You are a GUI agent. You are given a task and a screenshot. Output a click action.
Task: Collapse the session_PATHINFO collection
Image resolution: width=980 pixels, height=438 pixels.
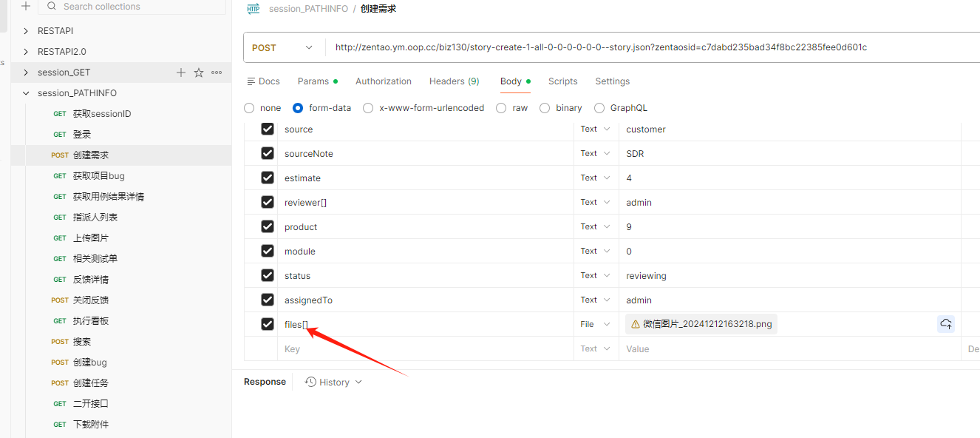(x=27, y=93)
